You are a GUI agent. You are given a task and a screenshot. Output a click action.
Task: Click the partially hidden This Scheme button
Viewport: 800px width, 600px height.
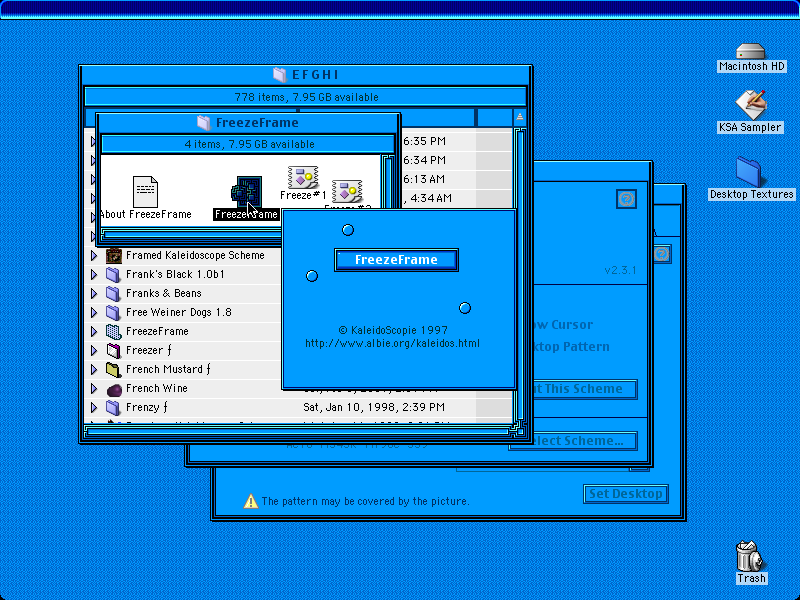585,389
